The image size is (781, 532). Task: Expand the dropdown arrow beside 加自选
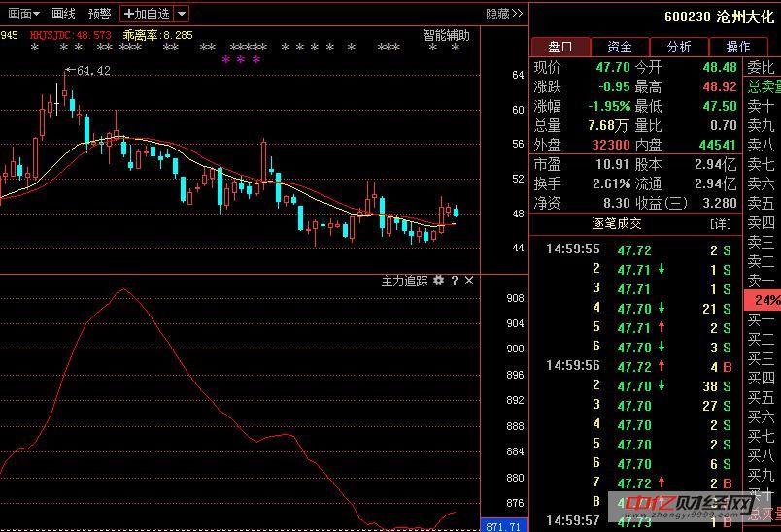click(x=182, y=14)
